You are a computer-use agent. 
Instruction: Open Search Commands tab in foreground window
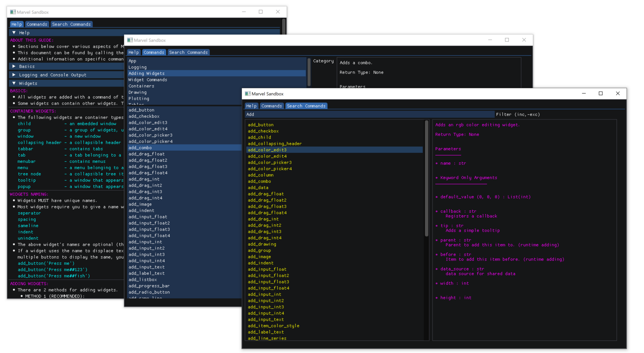point(306,106)
